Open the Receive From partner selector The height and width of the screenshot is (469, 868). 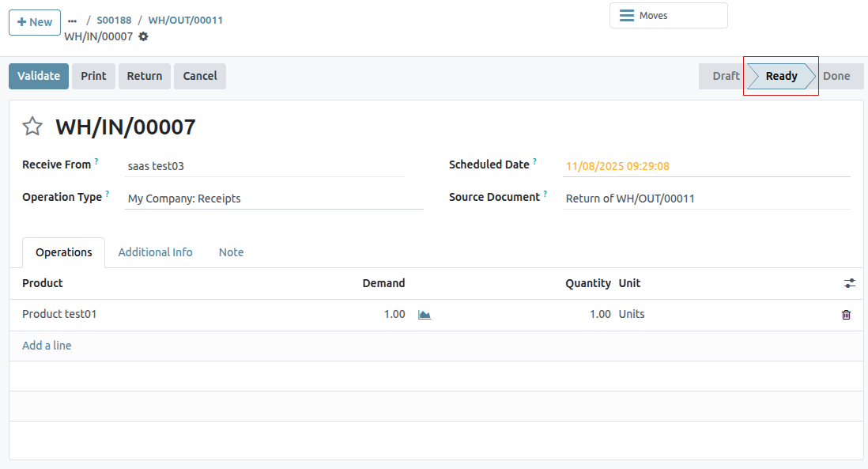pos(265,166)
